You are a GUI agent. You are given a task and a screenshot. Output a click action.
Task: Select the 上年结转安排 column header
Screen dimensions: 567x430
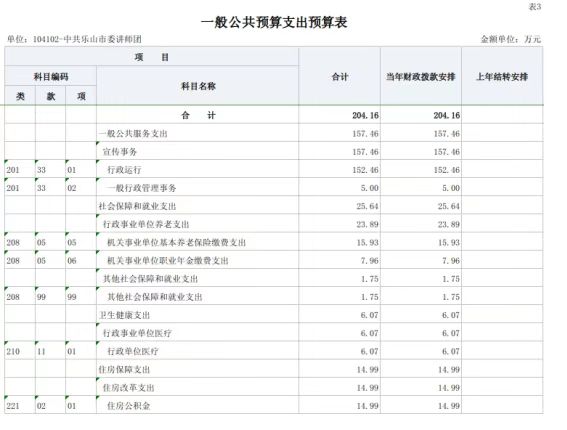tap(502, 77)
